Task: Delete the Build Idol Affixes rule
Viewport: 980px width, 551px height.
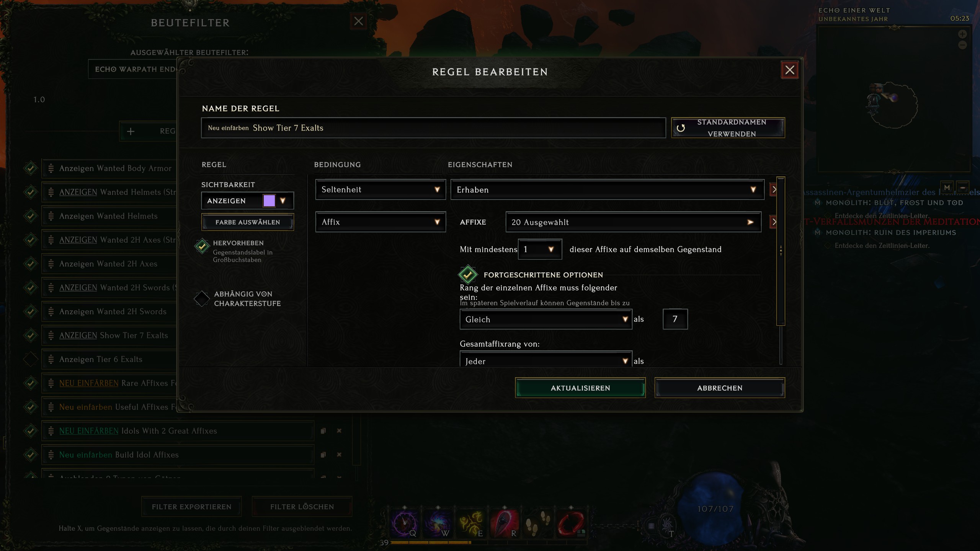Action: (339, 455)
